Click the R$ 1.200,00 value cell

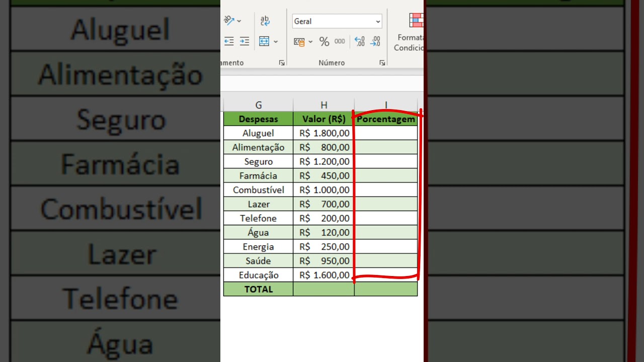[x=324, y=161]
